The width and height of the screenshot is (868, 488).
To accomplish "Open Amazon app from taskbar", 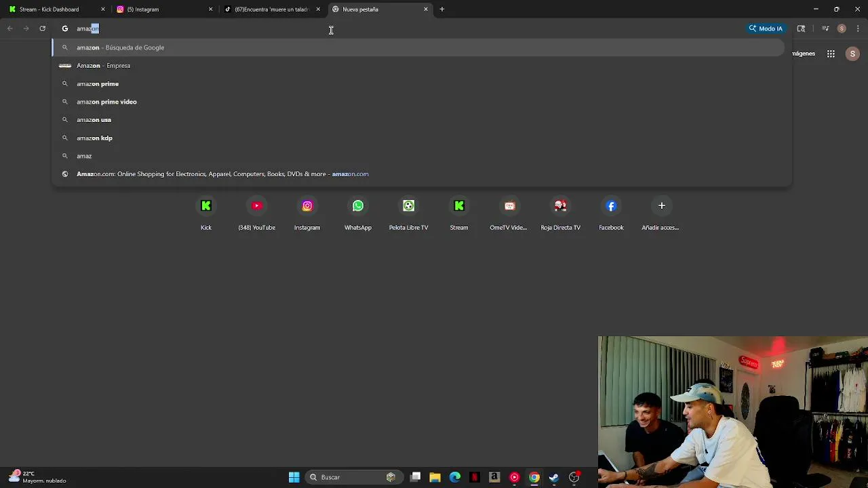I will click(494, 477).
